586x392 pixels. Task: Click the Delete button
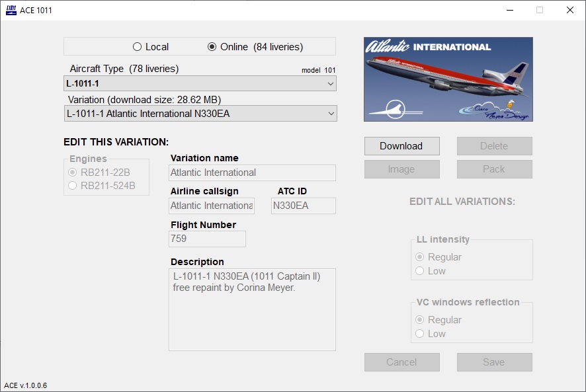pyautogui.click(x=494, y=146)
